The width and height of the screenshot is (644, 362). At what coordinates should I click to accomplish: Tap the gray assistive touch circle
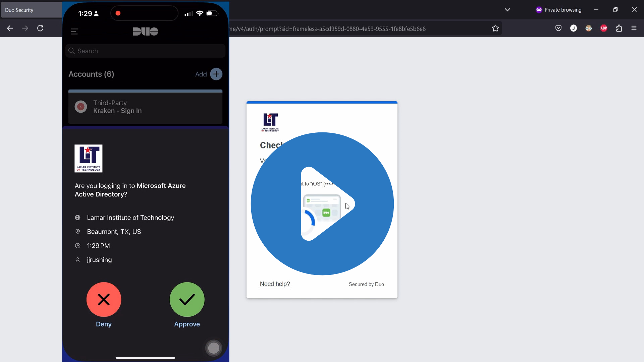pyautogui.click(x=214, y=348)
